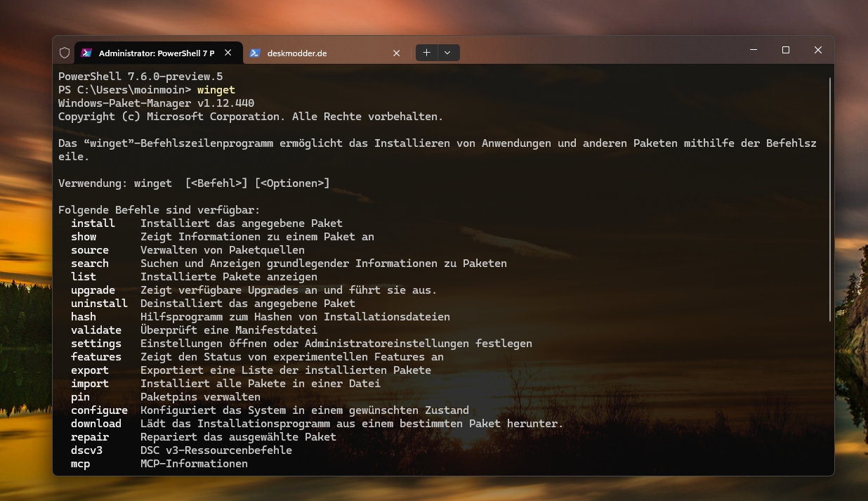Click the 'settings' command entry
This screenshot has width=868, height=501.
click(x=96, y=344)
